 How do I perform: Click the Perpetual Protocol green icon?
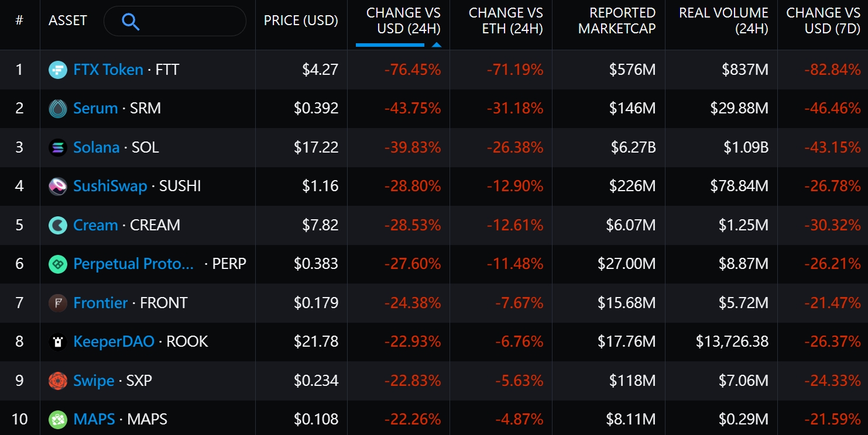[58, 264]
